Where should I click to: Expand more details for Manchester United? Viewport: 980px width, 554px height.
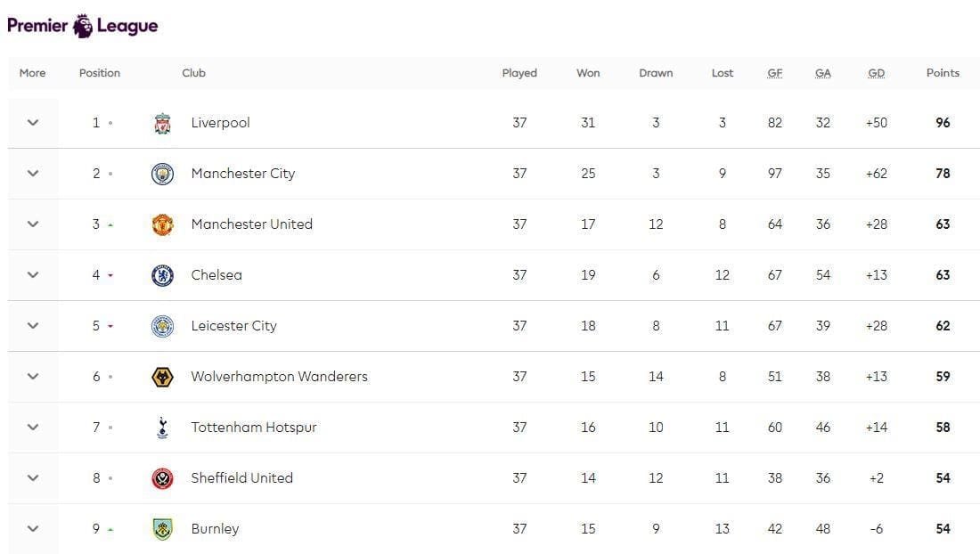click(33, 224)
